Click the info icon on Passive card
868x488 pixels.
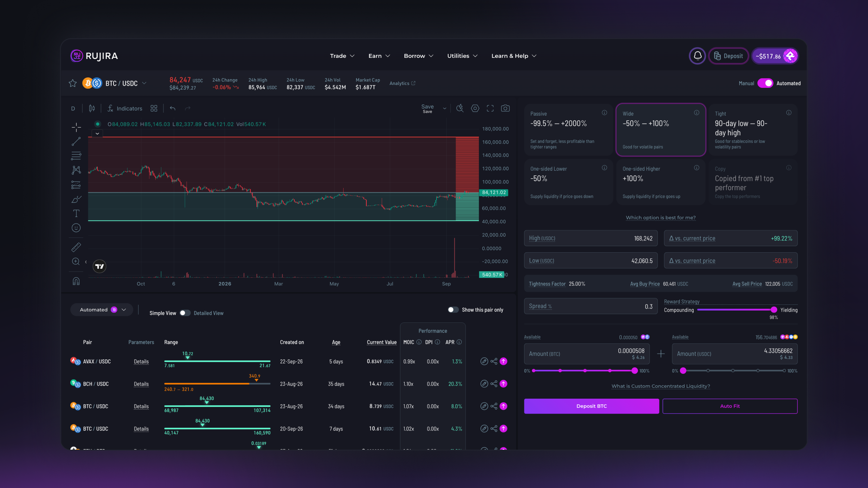[x=604, y=113]
